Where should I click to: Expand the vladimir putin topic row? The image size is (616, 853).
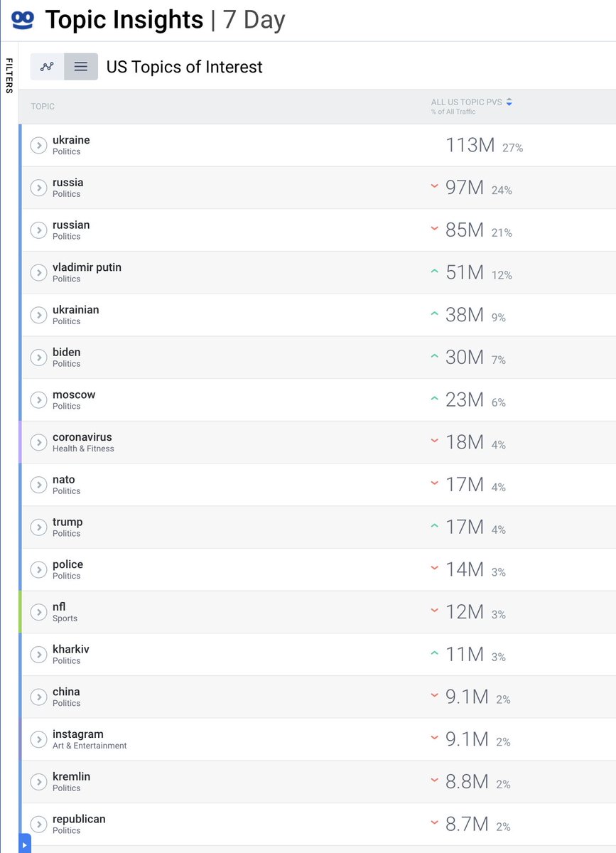tap(38, 272)
